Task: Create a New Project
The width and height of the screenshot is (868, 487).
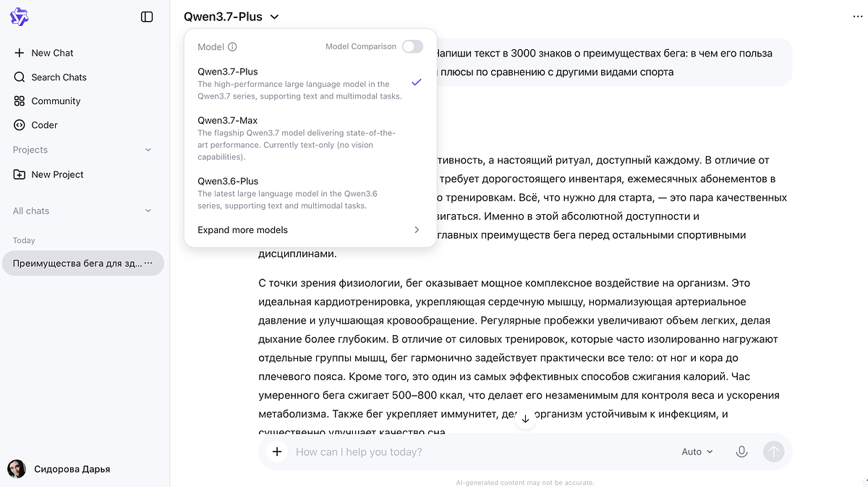Action: click(x=83, y=174)
